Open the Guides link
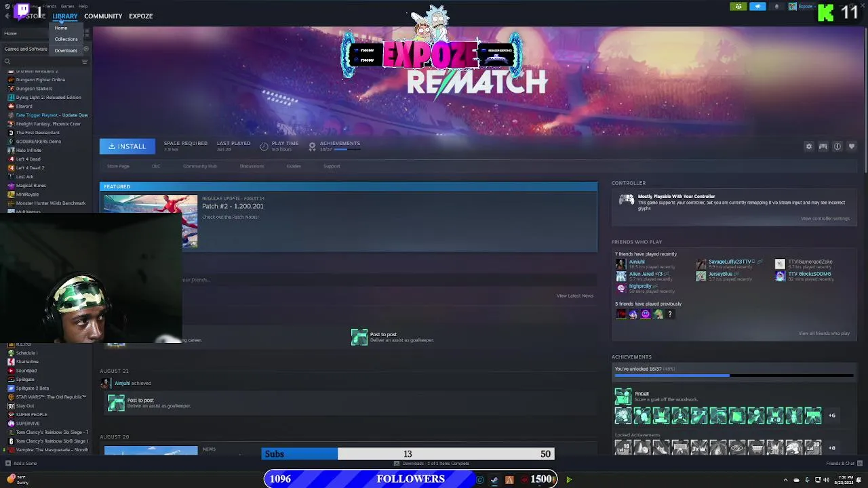 click(294, 166)
